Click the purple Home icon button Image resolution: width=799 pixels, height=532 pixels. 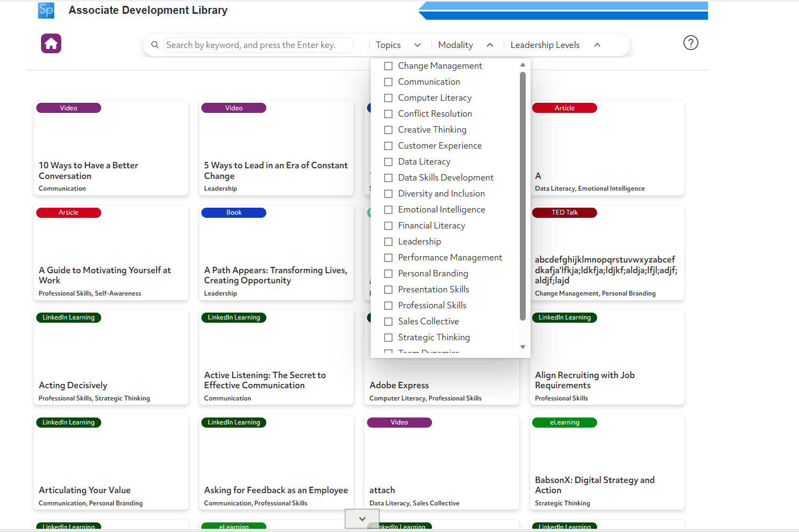51,43
